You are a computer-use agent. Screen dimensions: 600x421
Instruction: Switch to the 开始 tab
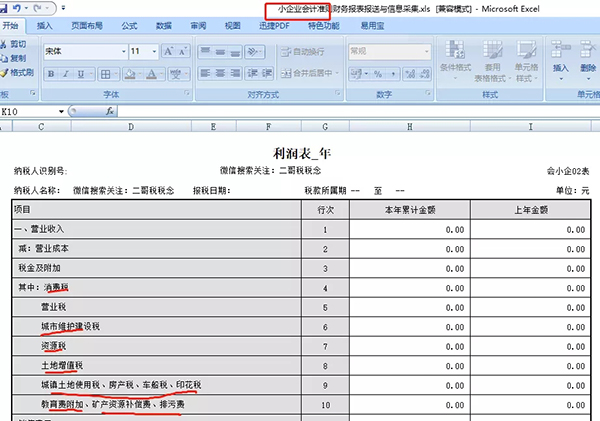tap(10, 26)
